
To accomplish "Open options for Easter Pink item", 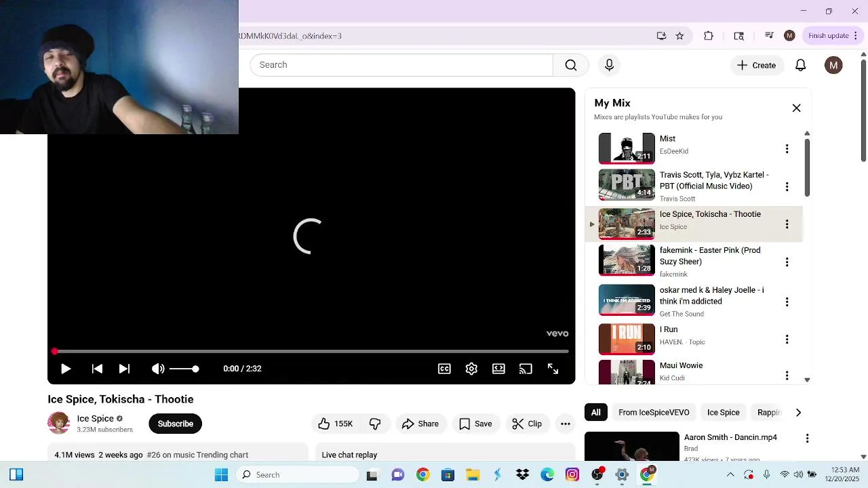I will tap(787, 262).
